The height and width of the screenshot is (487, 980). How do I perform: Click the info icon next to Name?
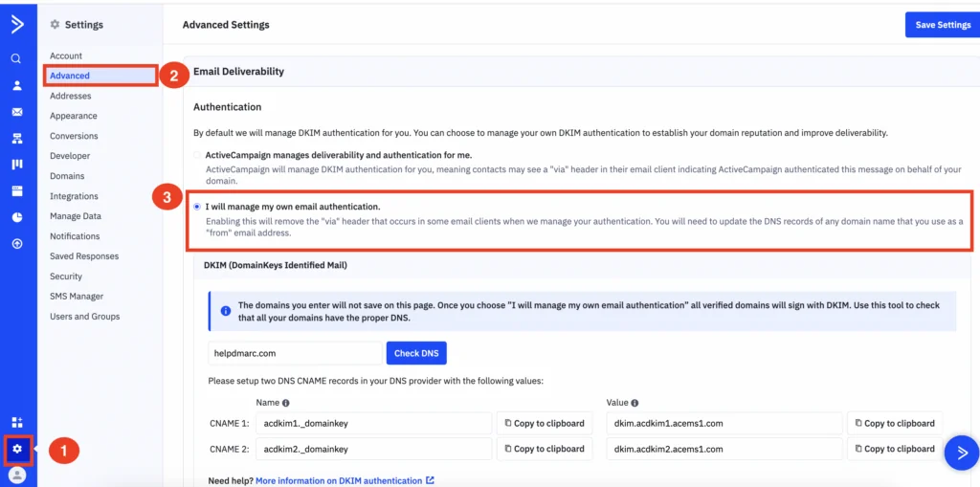click(285, 403)
